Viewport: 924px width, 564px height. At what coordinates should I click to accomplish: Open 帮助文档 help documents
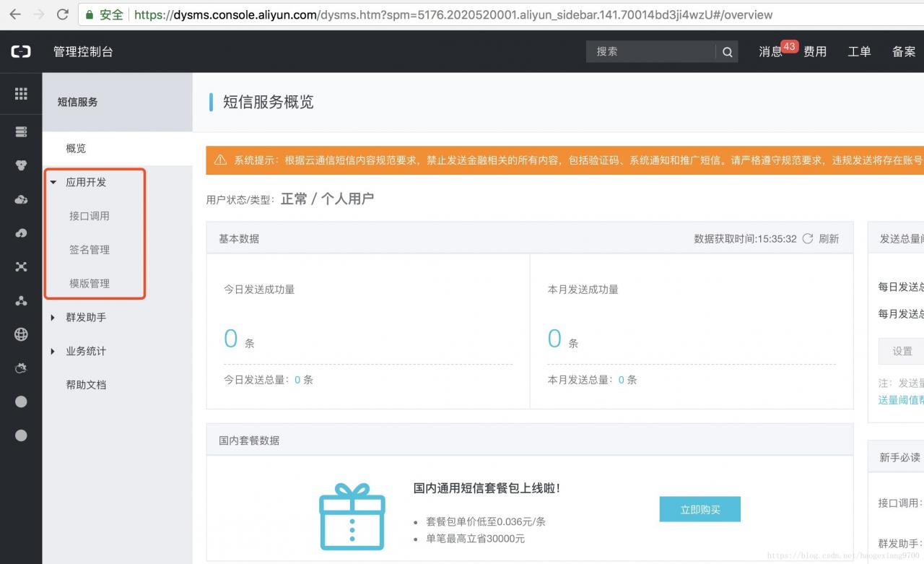coord(86,385)
